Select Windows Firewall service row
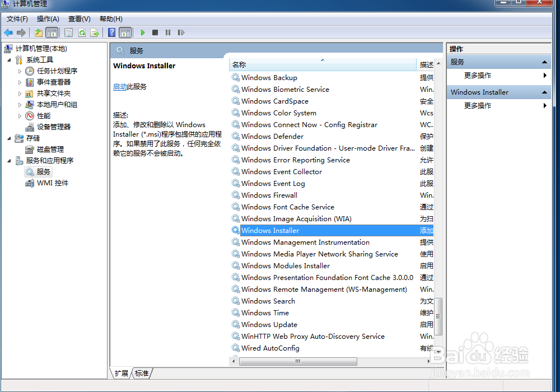The width and height of the screenshot is (560, 392). point(332,195)
